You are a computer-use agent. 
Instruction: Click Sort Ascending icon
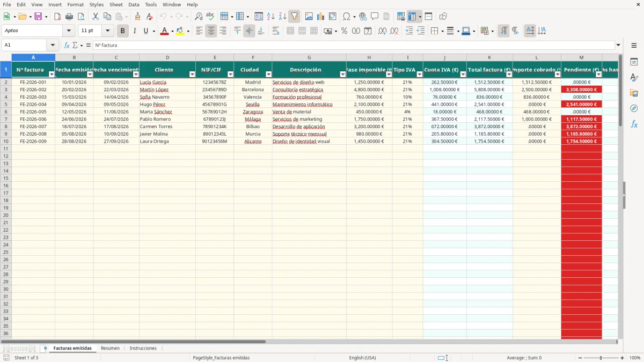(270, 17)
